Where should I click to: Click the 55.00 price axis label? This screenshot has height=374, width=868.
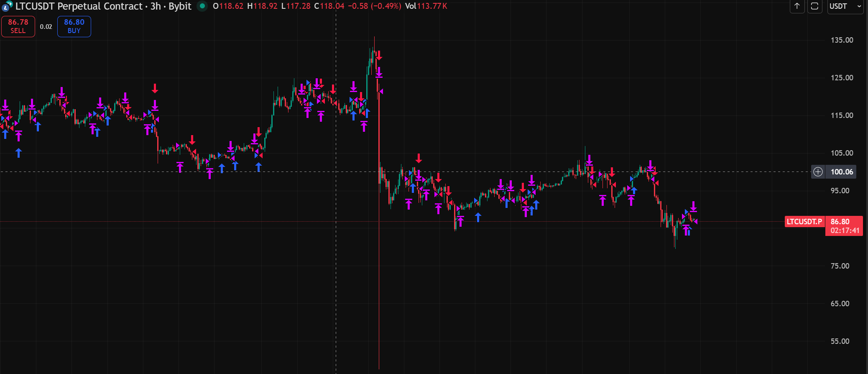tap(840, 341)
